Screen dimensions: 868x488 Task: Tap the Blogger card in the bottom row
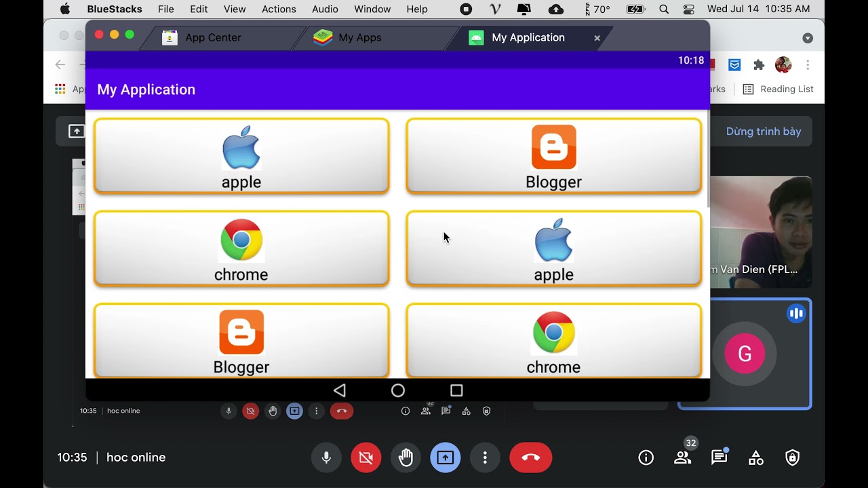click(241, 340)
